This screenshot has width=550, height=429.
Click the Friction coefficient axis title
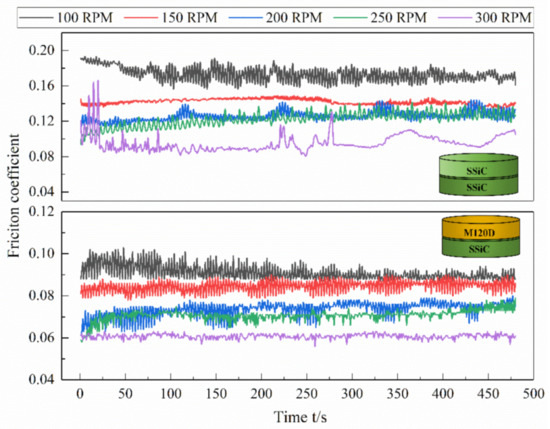pyautogui.click(x=14, y=196)
